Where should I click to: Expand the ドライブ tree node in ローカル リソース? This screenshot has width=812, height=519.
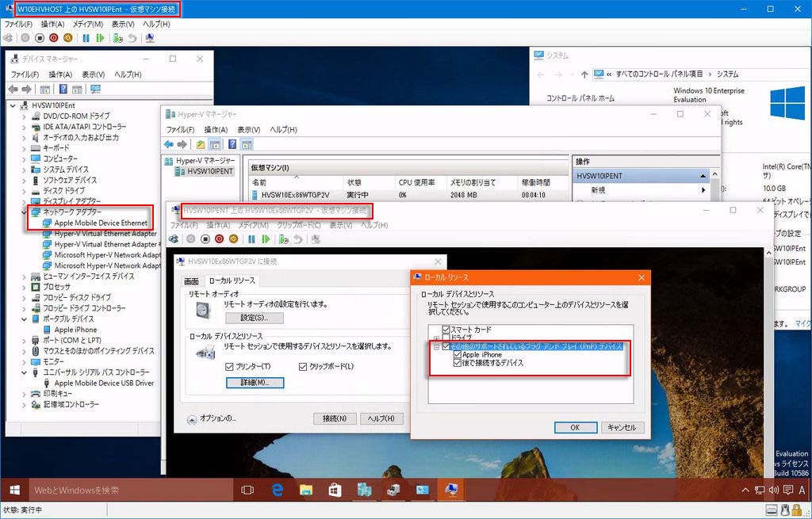[437, 338]
